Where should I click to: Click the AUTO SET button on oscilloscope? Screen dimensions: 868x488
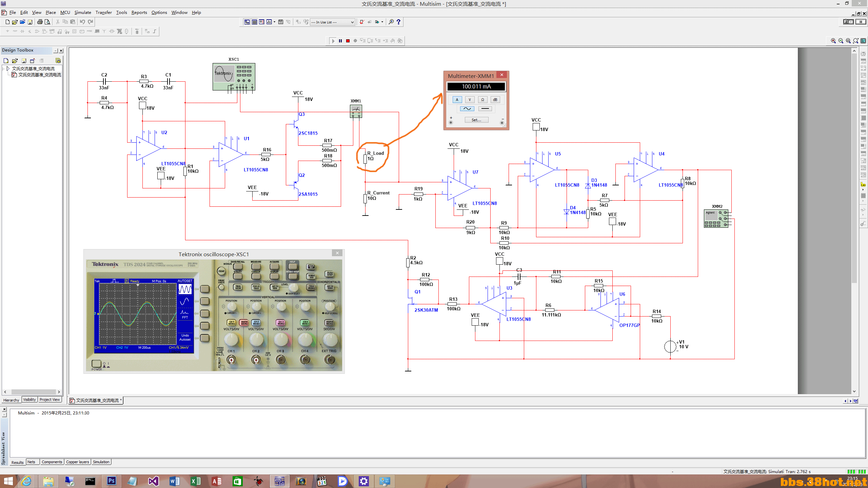[x=311, y=267]
